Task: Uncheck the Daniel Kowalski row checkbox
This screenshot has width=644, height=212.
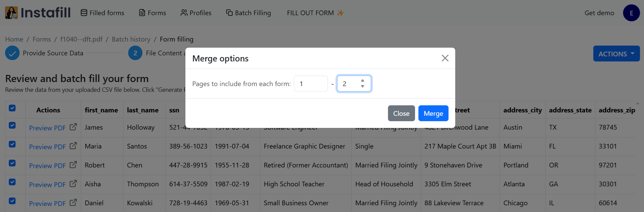Action: pos(12,201)
